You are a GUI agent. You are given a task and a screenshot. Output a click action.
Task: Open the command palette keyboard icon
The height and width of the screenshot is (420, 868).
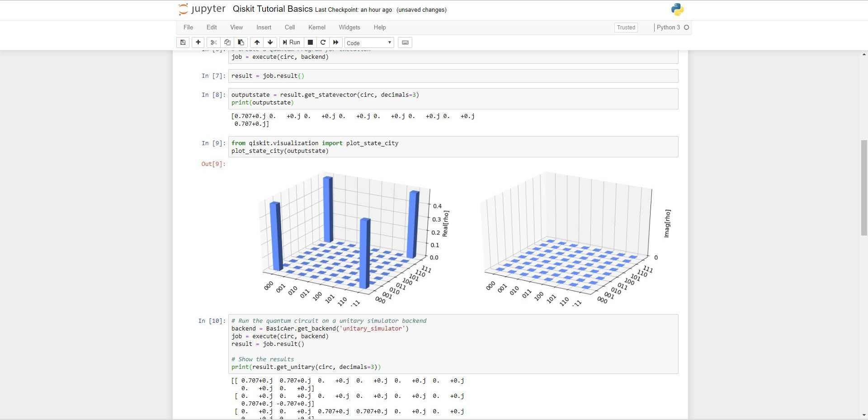tap(406, 42)
